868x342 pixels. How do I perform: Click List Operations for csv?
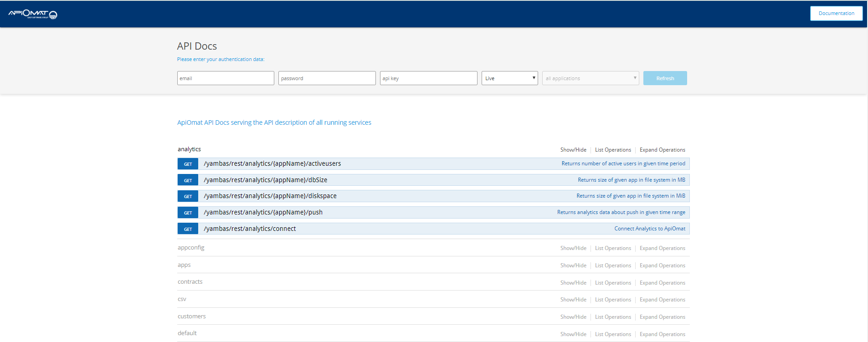point(613,300)
